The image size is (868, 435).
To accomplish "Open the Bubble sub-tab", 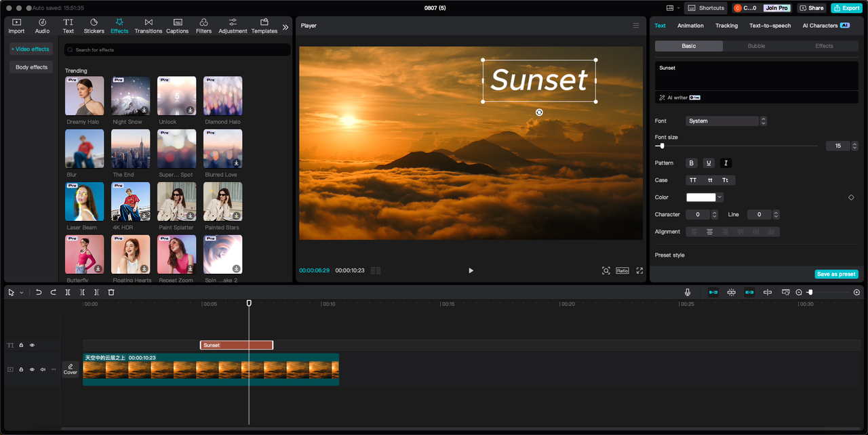I will click(x=756, y=46).
